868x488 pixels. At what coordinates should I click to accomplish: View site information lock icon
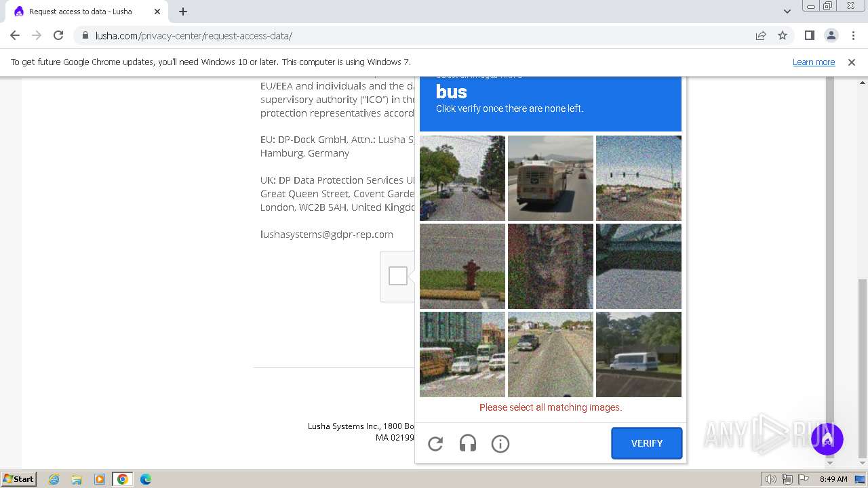[85, 36]
